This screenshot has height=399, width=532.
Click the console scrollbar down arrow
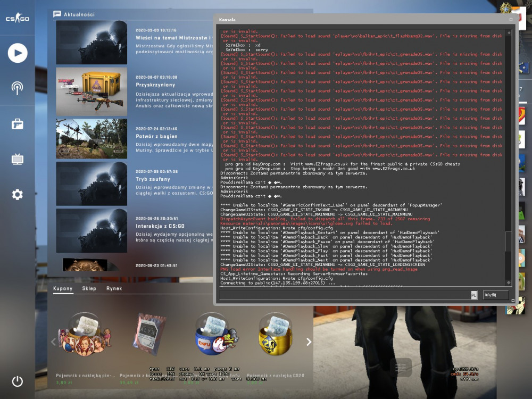point(509,282)
